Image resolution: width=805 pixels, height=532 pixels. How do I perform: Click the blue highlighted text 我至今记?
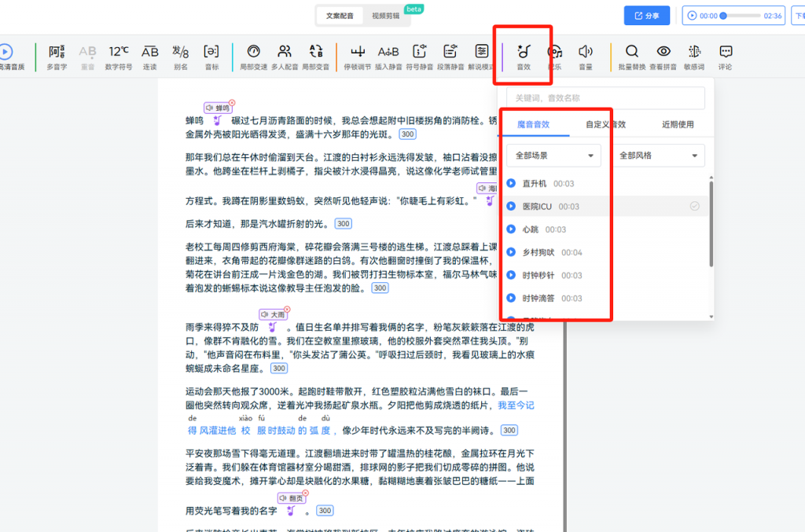516,405
